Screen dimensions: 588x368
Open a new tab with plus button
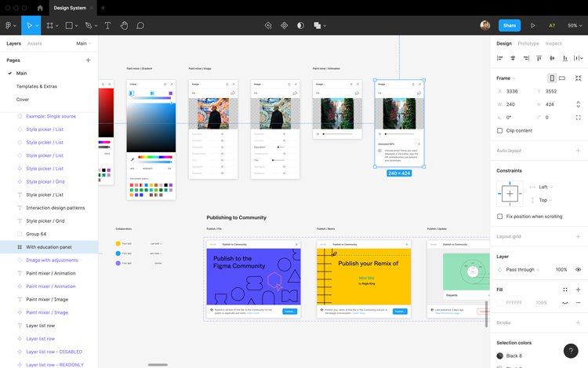(x=103, y=8)
